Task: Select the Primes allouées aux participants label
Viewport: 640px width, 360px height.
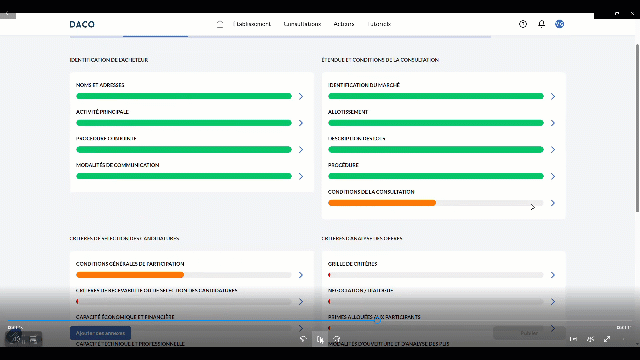Action: (374, 317)
